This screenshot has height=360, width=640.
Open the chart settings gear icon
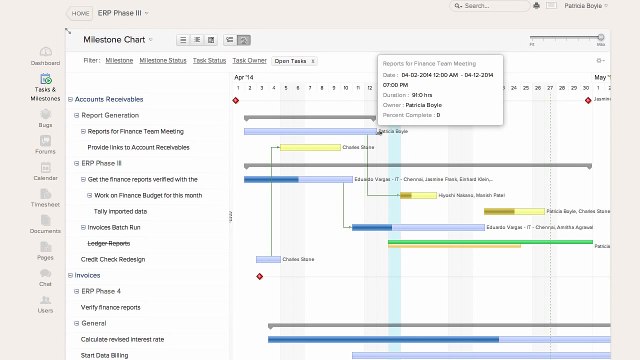click(600, 60)
